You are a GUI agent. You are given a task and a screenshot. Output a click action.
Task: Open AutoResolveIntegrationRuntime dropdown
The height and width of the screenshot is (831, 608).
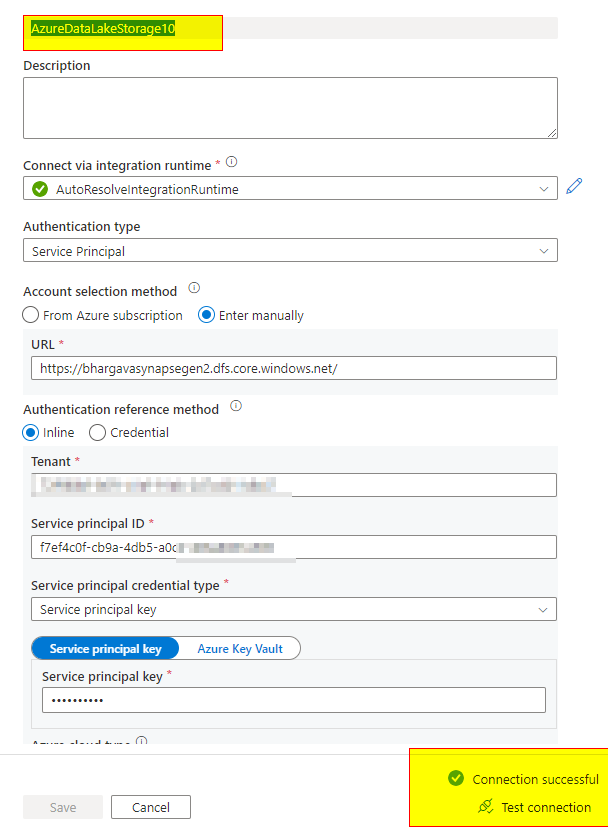pos(290,188)
